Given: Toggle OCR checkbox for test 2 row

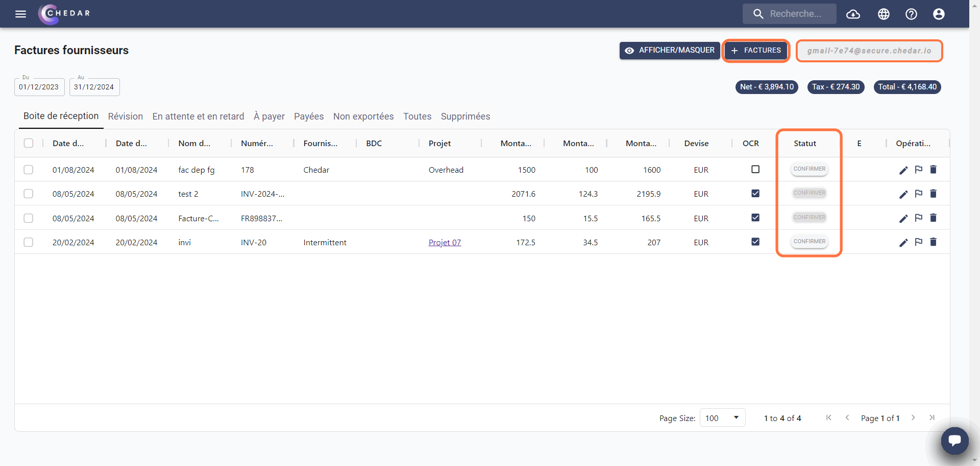Looking at the screenshot, I should pos(755,193).
